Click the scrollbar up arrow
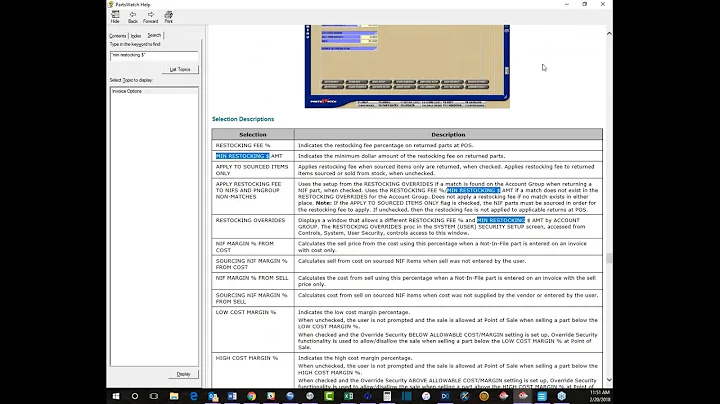 [609, 34]
